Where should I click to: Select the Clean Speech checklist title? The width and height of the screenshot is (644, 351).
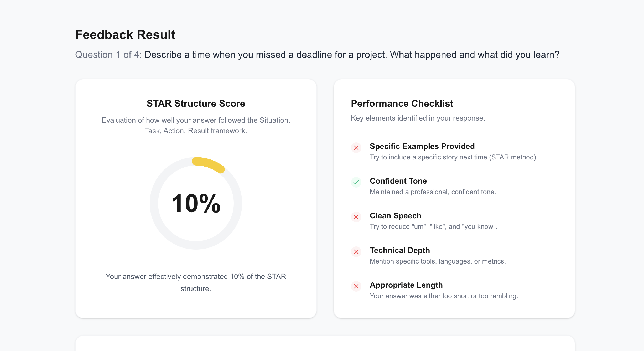396,216
